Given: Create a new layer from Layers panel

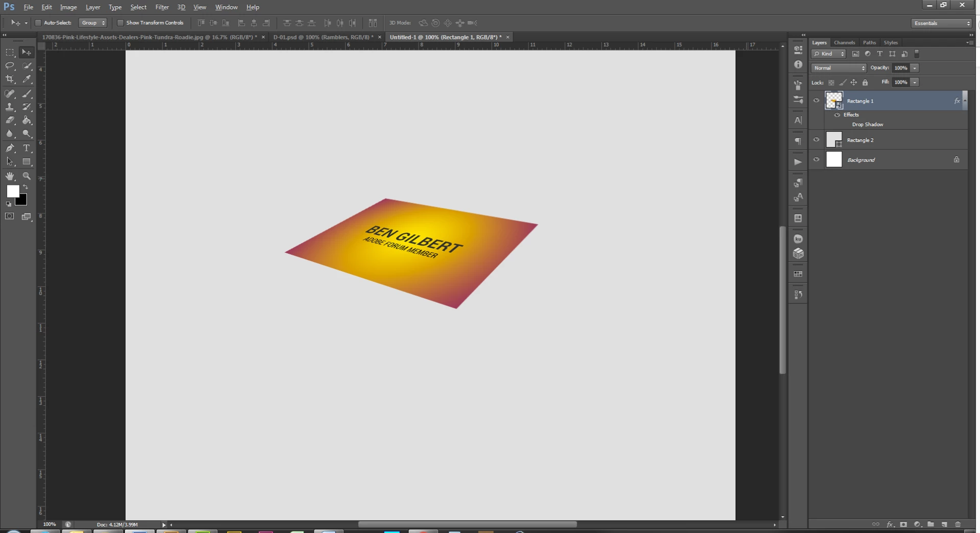Looking at the screenshot, I should 944,524.
